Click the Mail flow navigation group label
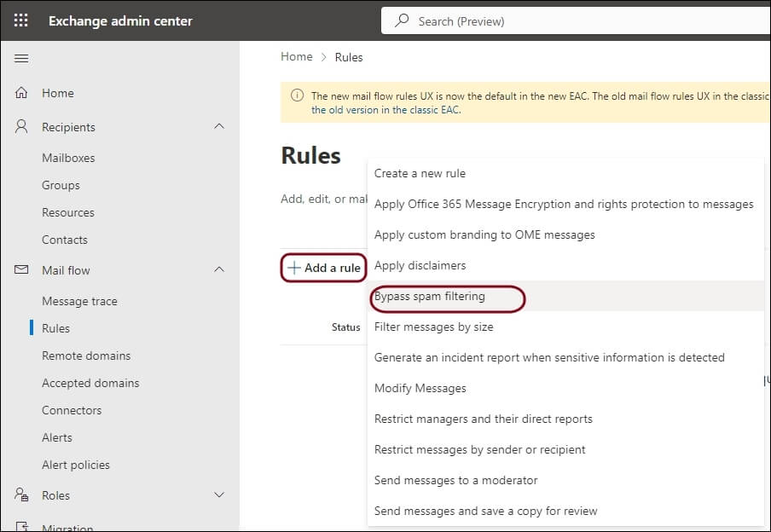 pos(66,270)
